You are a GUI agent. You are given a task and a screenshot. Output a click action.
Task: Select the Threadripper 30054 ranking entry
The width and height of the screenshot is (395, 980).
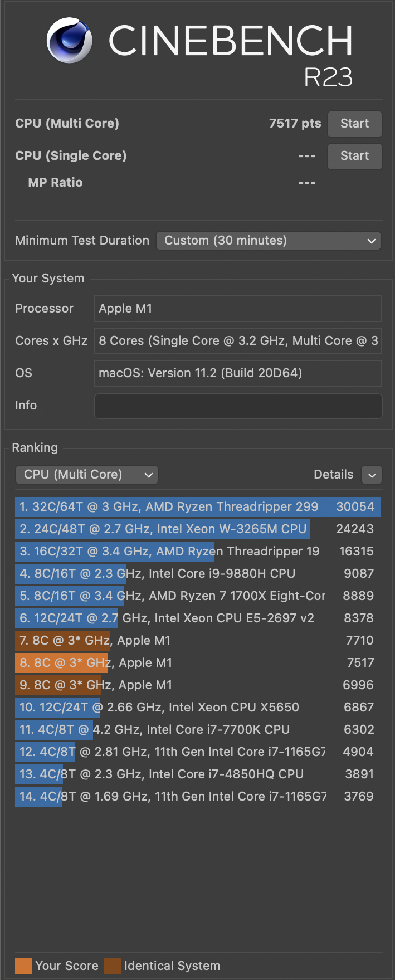[197, 507]
